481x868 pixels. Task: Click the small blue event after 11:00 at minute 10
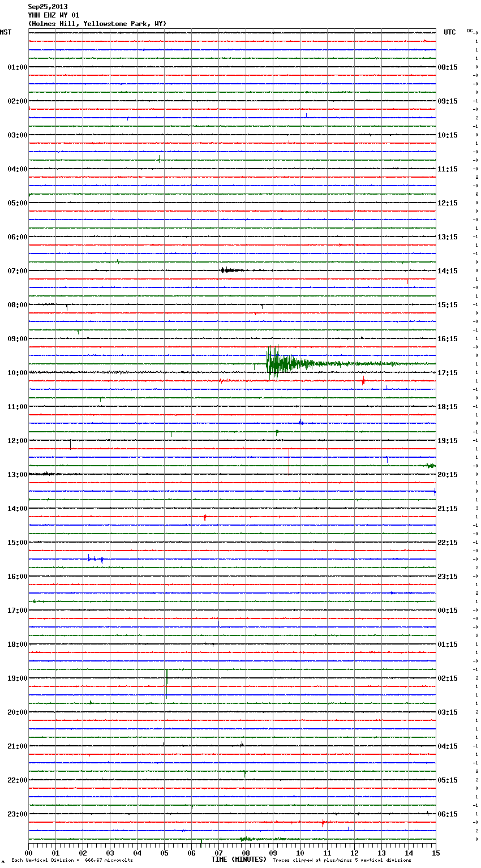(301, 422)
